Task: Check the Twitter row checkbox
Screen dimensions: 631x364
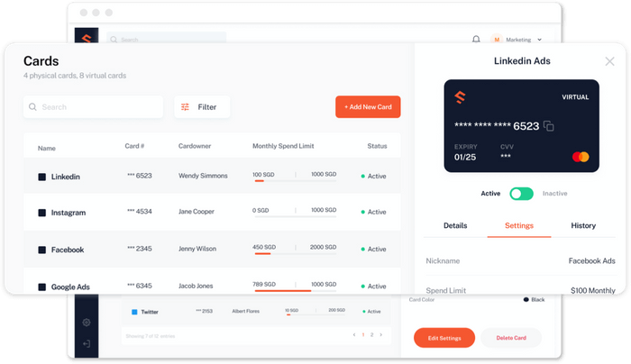Action: coord(135,312)
